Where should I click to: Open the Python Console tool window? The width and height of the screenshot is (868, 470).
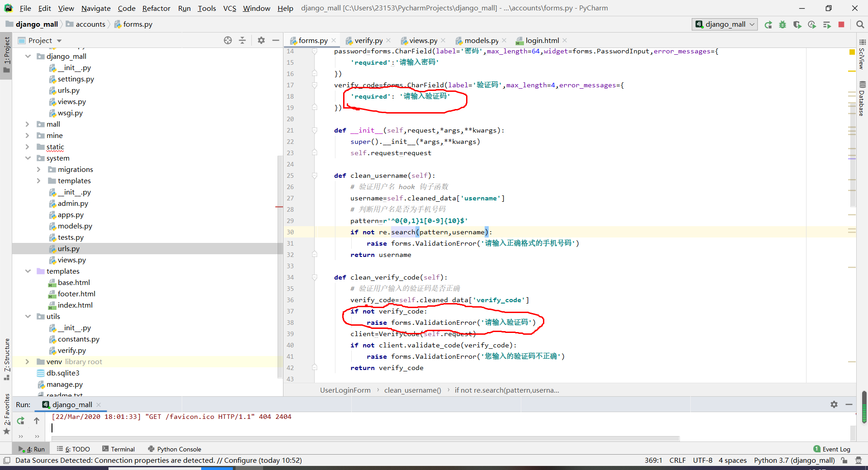175,449
